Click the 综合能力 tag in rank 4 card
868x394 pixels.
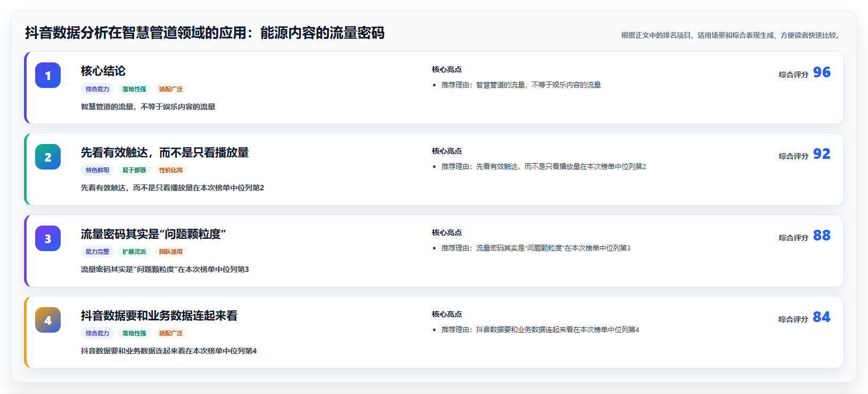coord(97,333)
